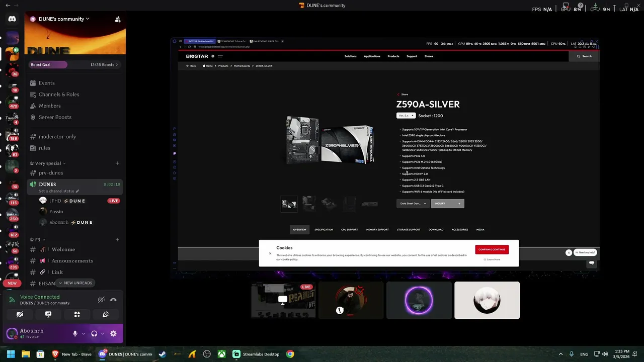Jump to NEW UNREADS channels
Screen dimensions: 644x362
click(x=75, y=283)
